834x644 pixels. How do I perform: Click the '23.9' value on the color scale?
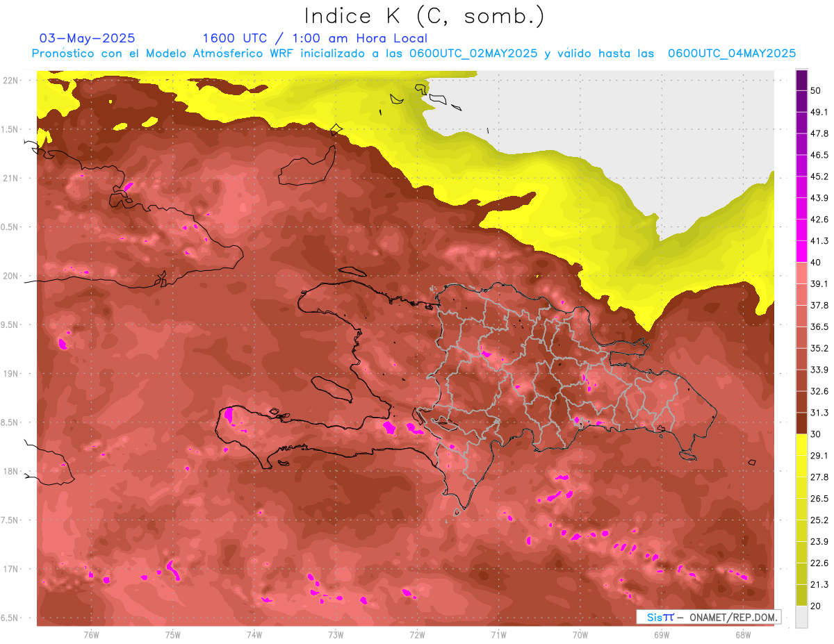pyautogui.click(x=820, y=542)
